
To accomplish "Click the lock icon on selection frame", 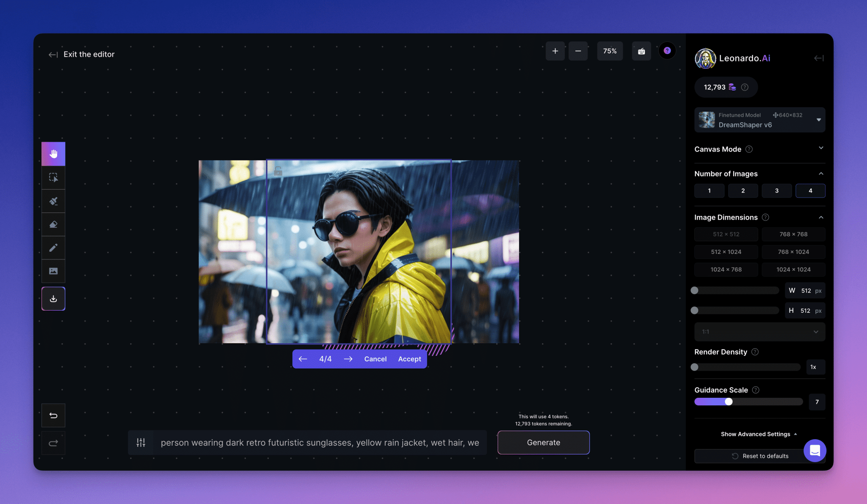I will (278, 171).
